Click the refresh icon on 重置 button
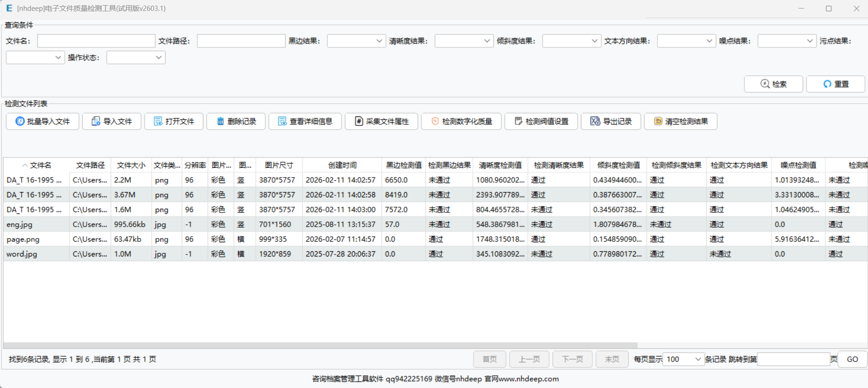Image resolution: width=868 pixels, height=388 pixels. pos(827,84)
